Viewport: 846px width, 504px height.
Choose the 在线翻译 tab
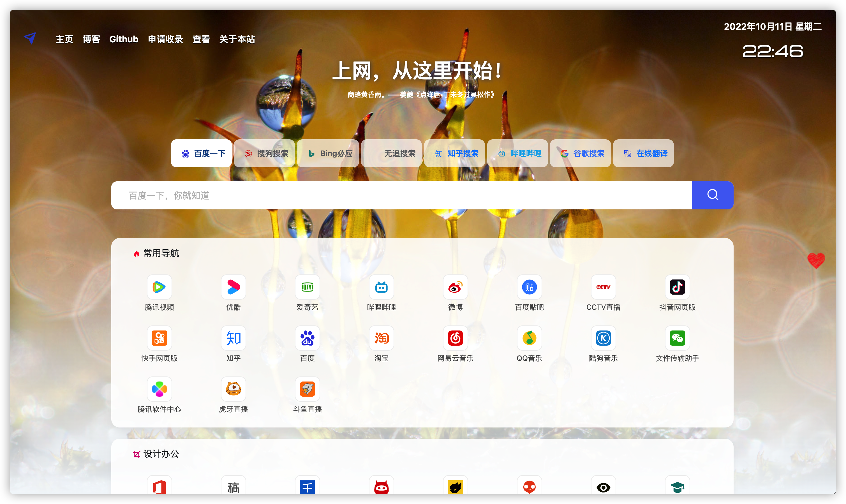click(x=644, y=154)
